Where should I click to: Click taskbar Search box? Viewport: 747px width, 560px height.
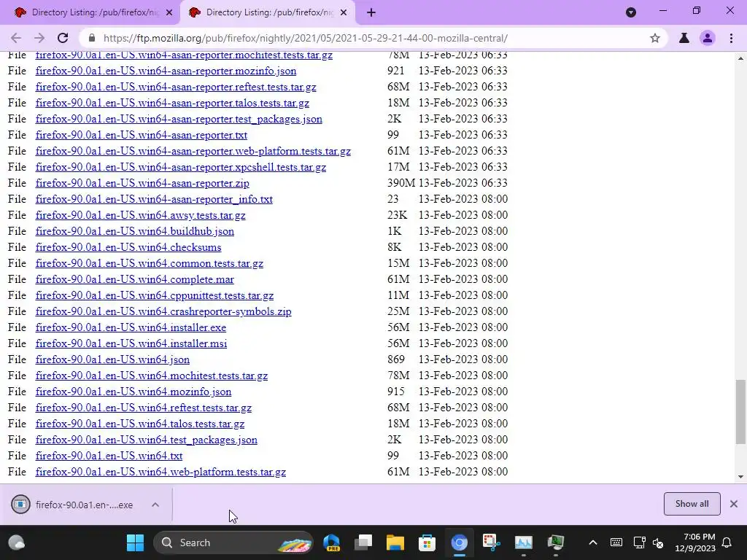tap(233, 542)
